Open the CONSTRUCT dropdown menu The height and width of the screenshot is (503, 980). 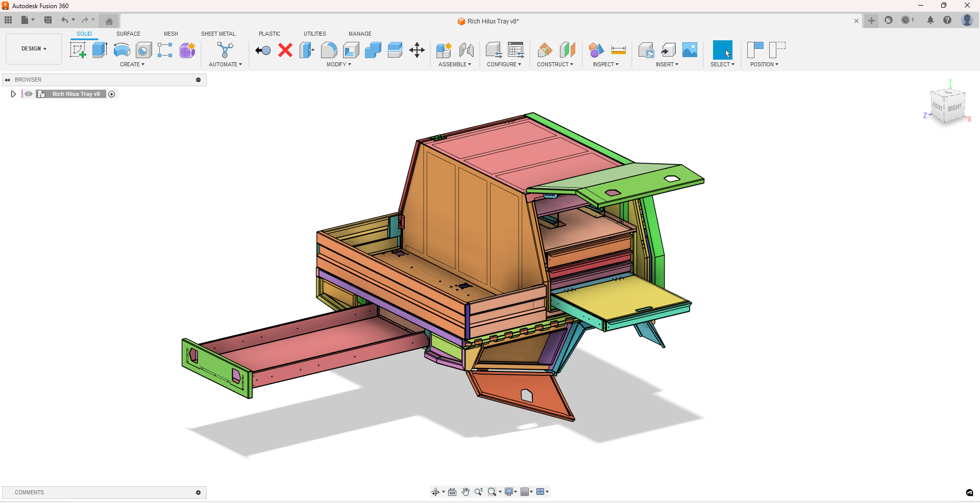(555, 64)
